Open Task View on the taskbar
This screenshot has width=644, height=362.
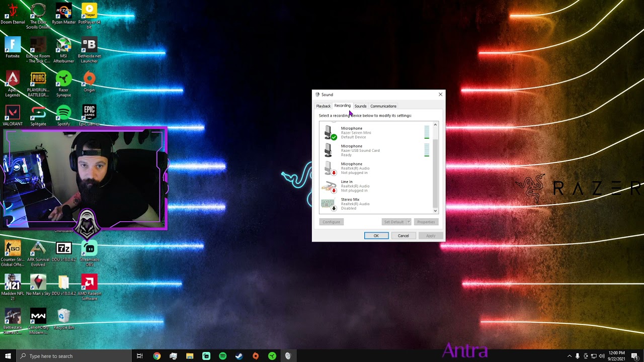pyautogui.click(x=140, y=356)
